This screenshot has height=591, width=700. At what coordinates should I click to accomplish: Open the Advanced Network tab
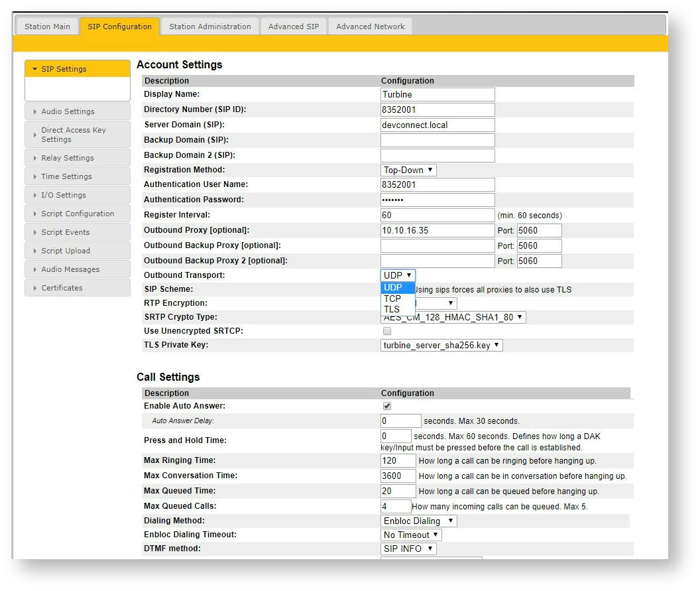pyautogui.click(x=369, y=27)
